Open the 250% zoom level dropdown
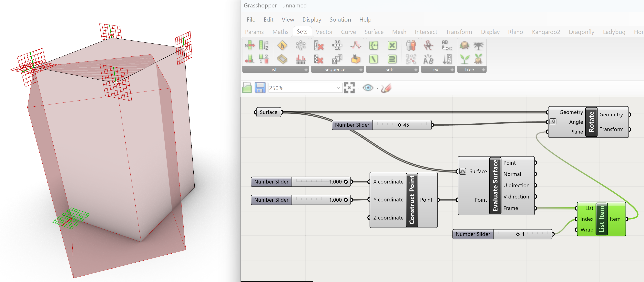Viewport: 644px width, 282px height. 338,88
